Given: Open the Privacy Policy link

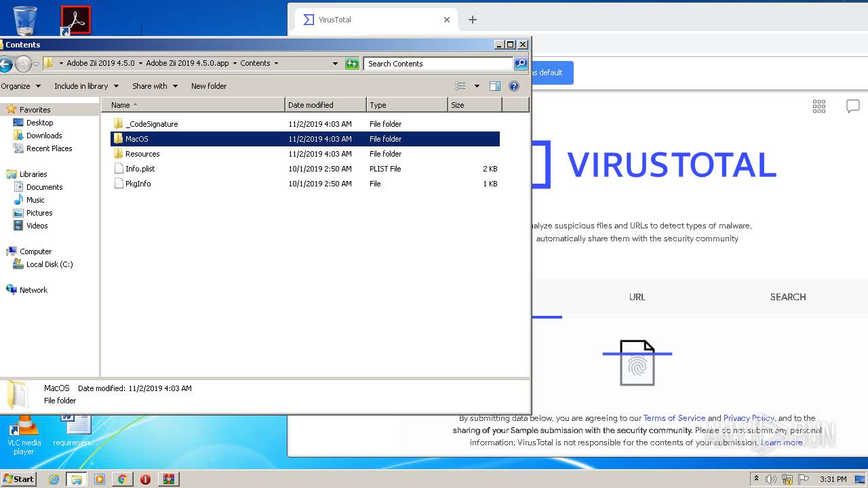Looking at the screenshot, I should pyautogui.click(x=749, y=418).
